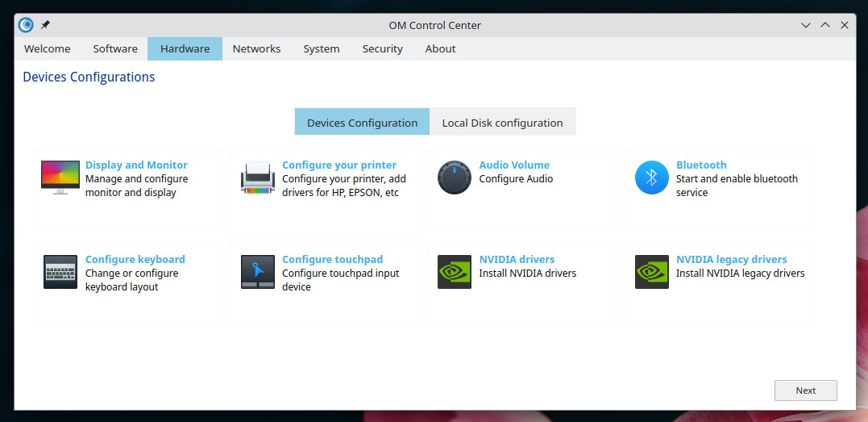Open the About tab

click(x=440, y=48)
